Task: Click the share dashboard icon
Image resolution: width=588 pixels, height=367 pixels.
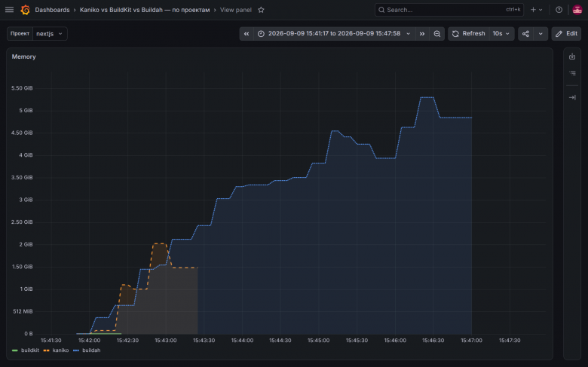Action: tap(525, 34)
